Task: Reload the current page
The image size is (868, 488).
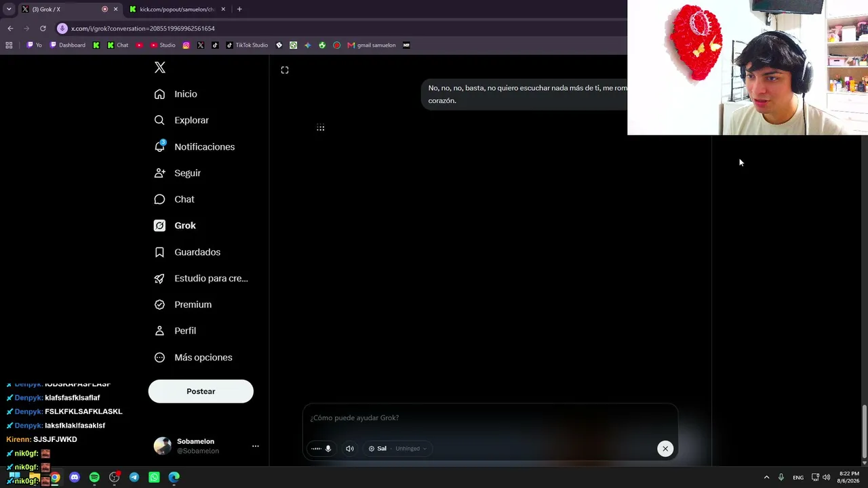Action: tap(43, 28)
